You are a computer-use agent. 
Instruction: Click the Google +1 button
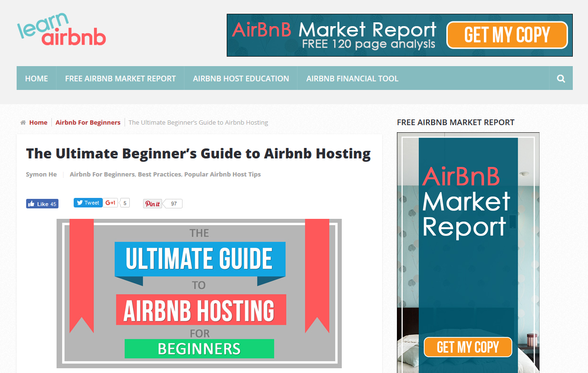111,203
